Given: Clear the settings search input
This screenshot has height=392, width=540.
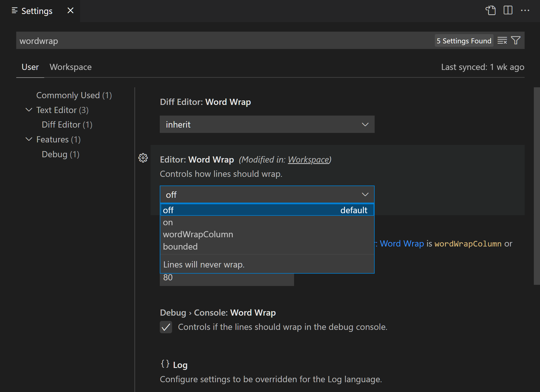Looking at the screenshot, I should (502, 41).
